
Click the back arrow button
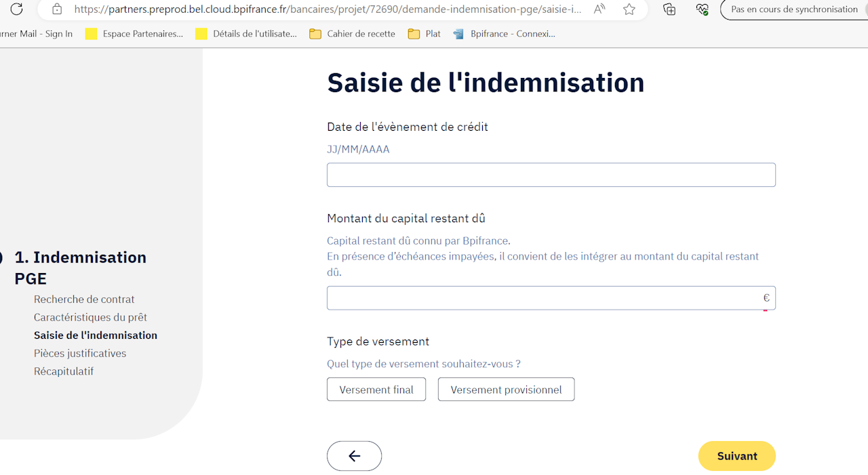click(x=354, y=456)
